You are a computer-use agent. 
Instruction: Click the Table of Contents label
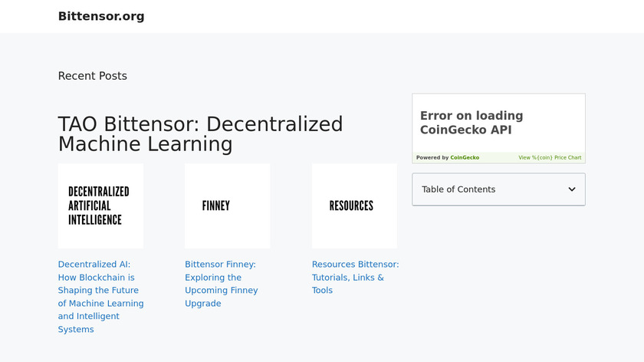click(458, 189)
